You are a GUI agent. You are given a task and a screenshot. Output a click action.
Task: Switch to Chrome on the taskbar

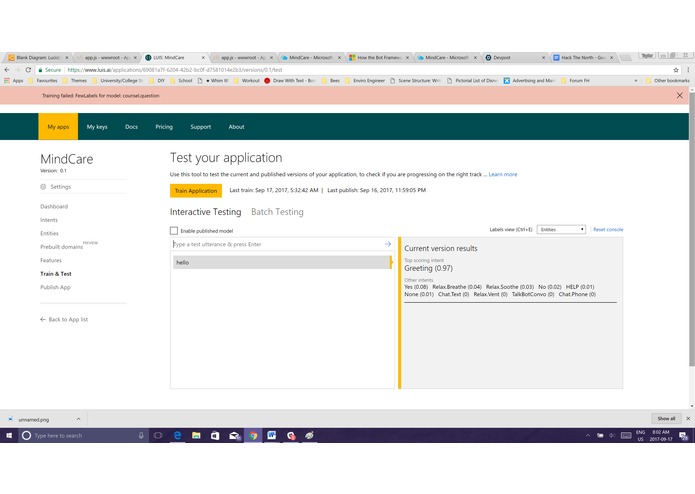click(253, 436)
